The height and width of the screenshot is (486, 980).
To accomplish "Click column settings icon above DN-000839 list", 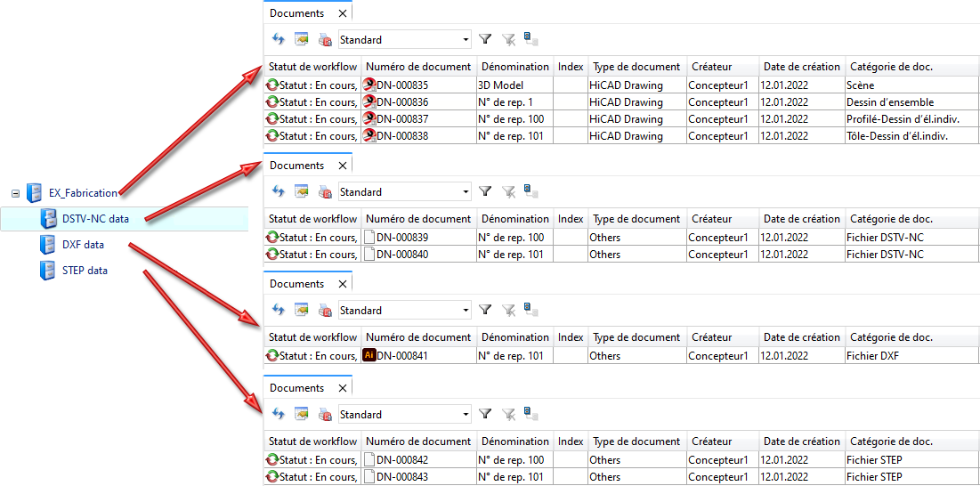I will 530,191.
